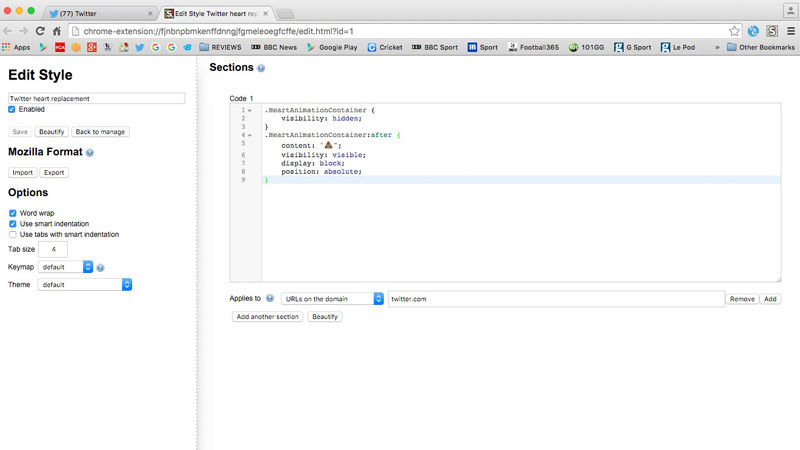Open the REVIEWS bookmarks folder

click(x=222, y=47)
